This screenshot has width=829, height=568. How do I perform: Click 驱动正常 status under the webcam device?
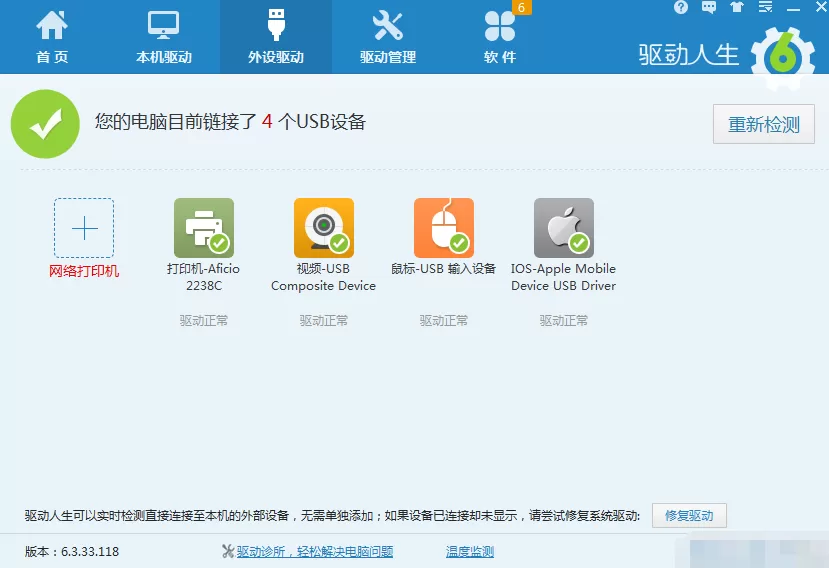click(x=324, y=320)
